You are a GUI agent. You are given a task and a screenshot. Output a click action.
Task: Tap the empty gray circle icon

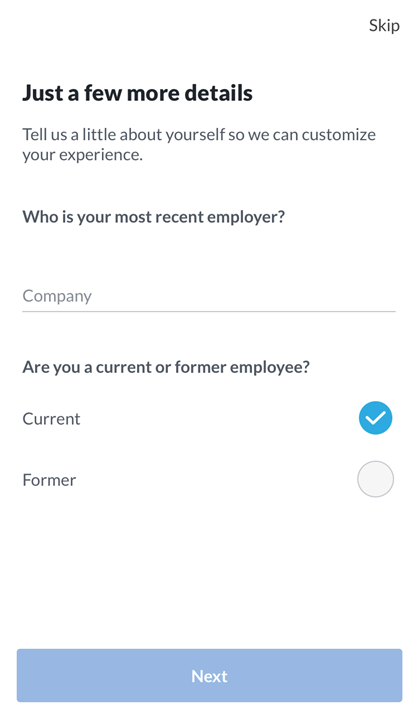(x=375, y=479)
